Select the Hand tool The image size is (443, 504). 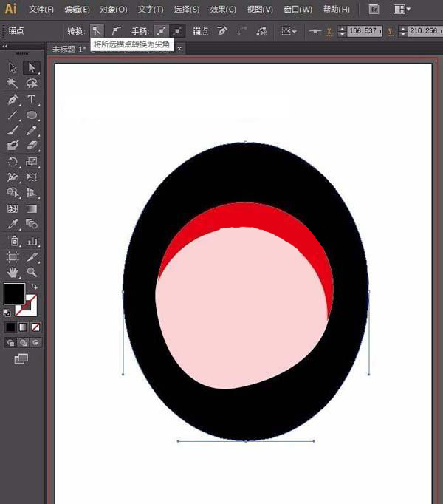click(13, 271)
